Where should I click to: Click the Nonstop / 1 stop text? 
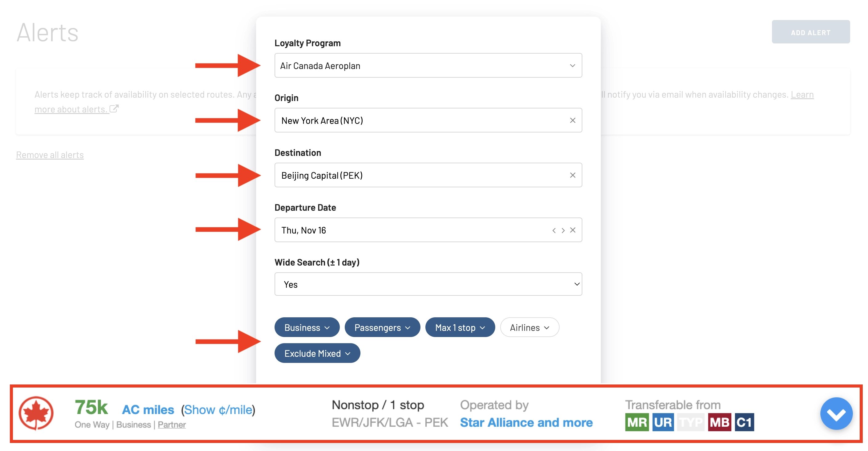tap(378, 405)
